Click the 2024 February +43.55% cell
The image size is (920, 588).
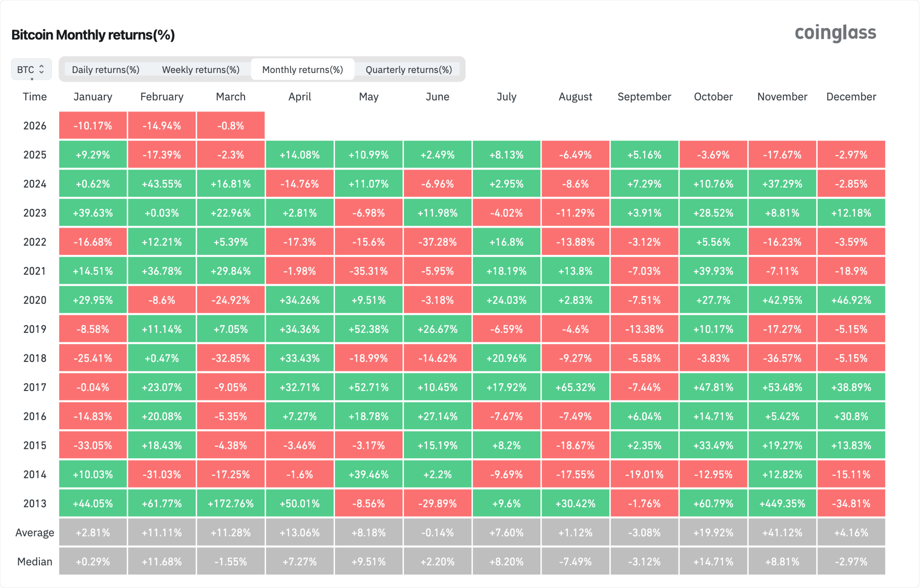(x=162, y=184)
